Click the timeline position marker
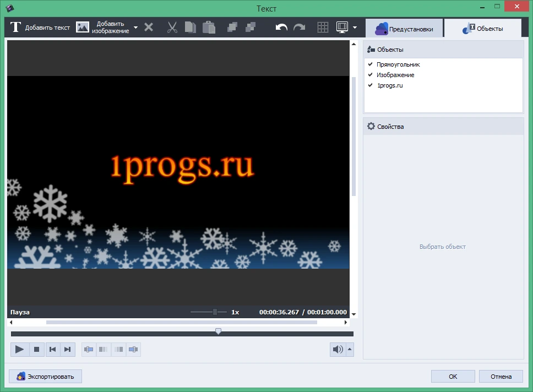 (218, 331)
